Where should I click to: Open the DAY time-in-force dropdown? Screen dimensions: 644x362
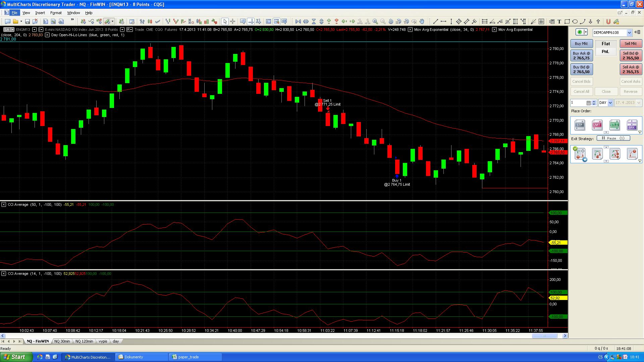[x=610, y=103]
